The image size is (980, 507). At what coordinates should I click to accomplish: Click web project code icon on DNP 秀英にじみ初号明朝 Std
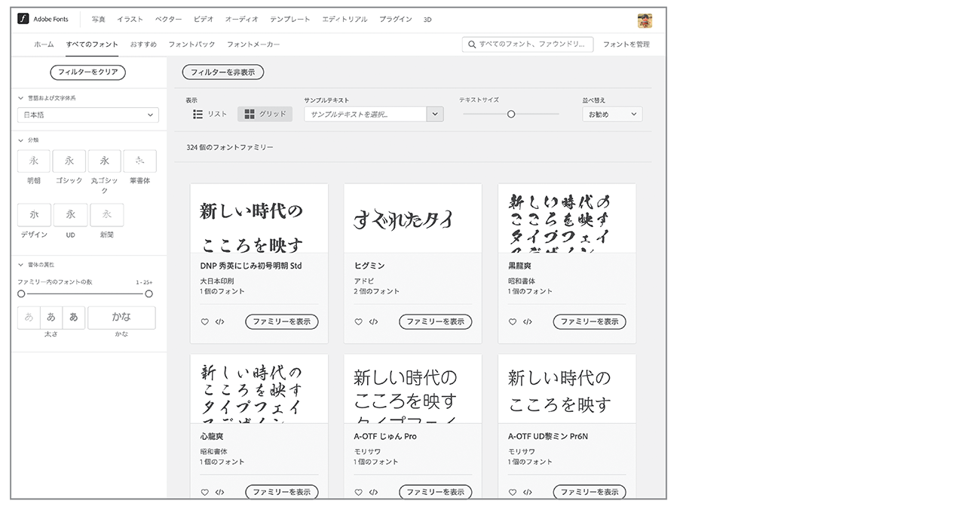(x=219, y=321)
